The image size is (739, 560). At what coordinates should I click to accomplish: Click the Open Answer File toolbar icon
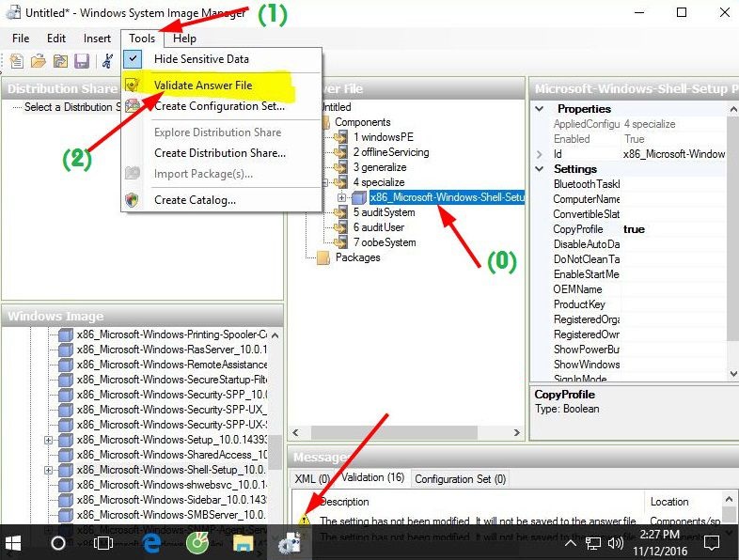39,61
